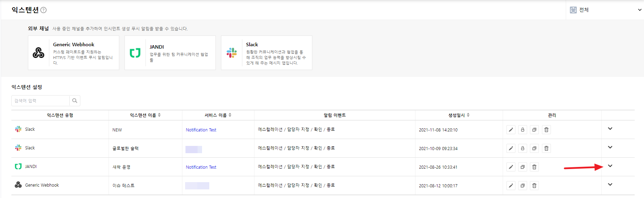
Task: Expand the JANDI row details
Action: tap(610, 166)
